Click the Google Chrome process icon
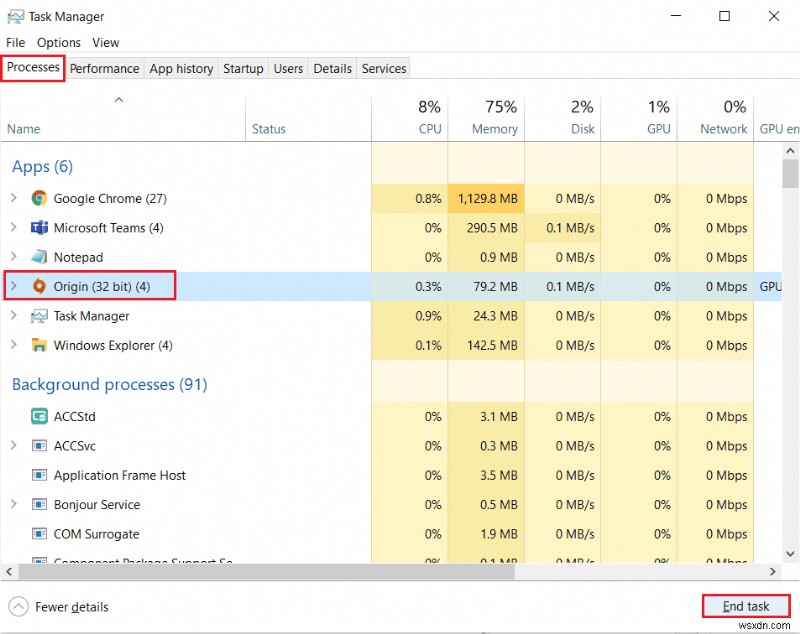Image resolution: width=800 pixels, height=634 pixels. coord(38,198)
